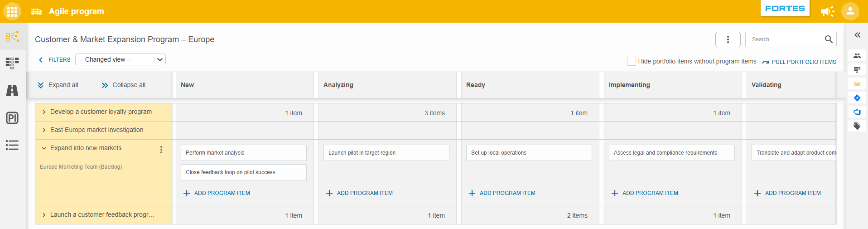Collapse the right panel with double chevron
The width and height of the screenshot is (868, 229).
pos(857,35)
